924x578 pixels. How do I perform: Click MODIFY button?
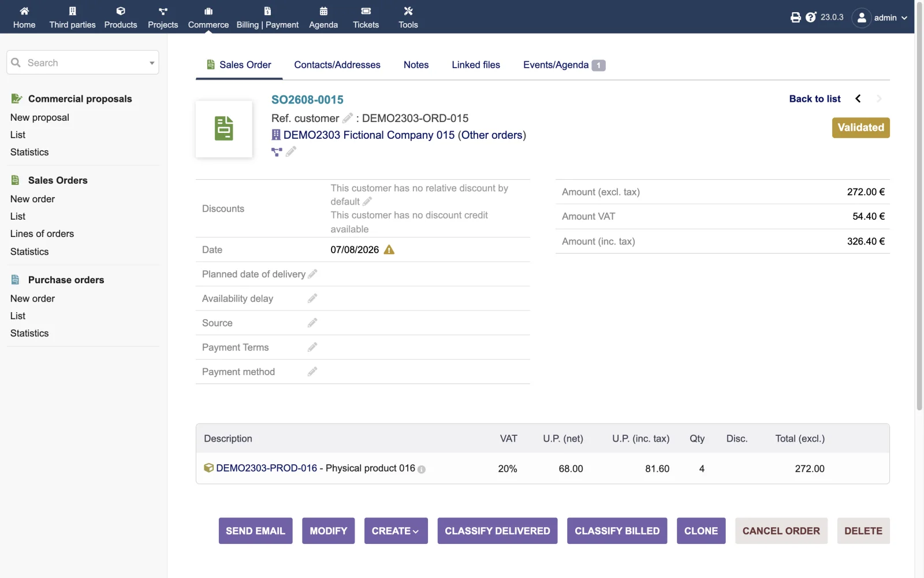tap(328, 531)
